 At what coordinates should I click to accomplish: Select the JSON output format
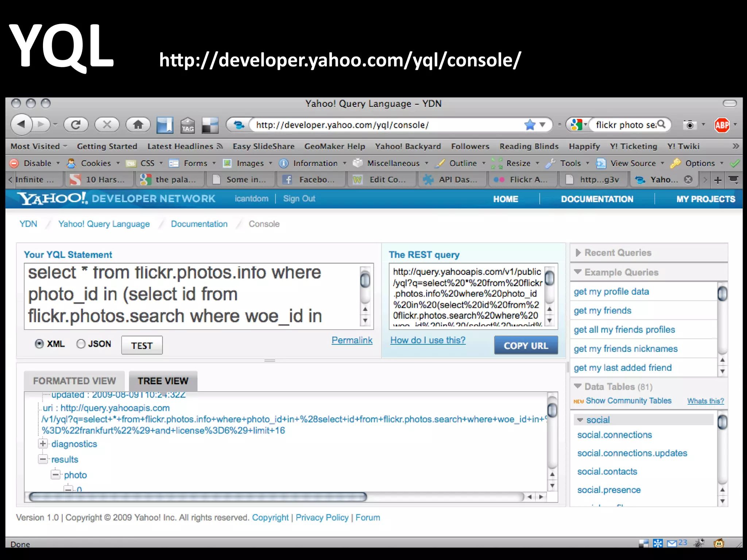[81, 344]
